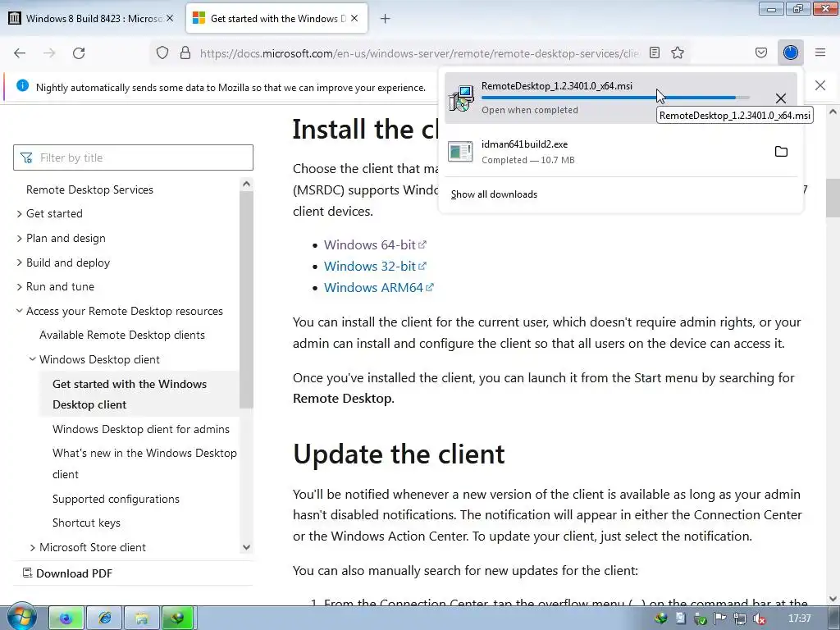Close the Windows 8 Build 8423 tab
Image resolution: width=840 pixels, height=630 pixels.
tap(170, 18)
